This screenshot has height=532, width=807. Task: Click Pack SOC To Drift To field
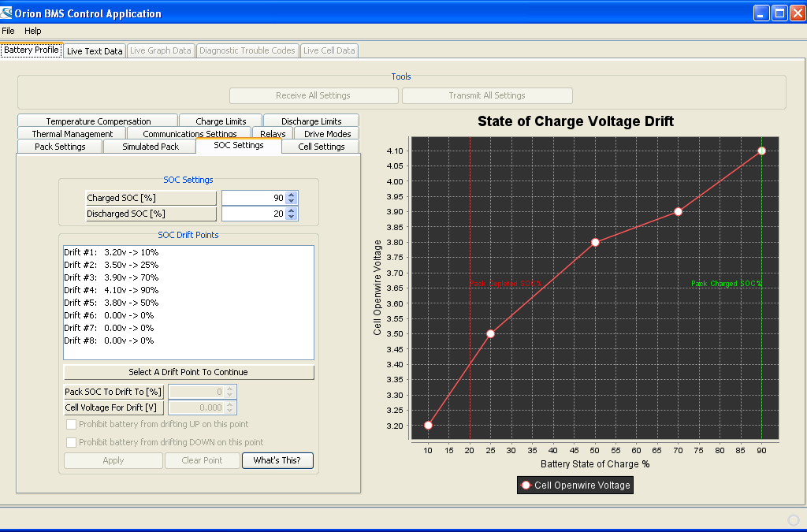pos(198,392)
